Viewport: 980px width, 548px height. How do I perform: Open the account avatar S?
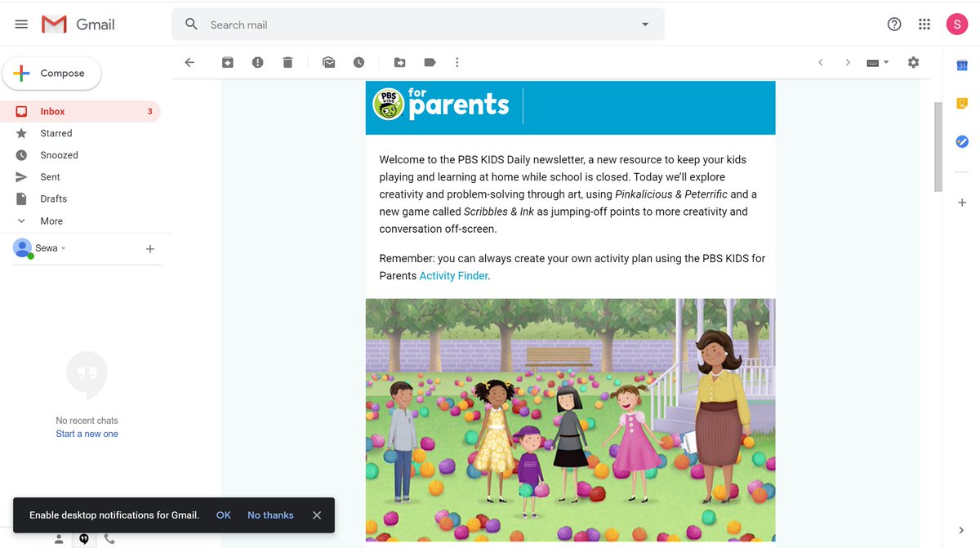coord(957,25)
